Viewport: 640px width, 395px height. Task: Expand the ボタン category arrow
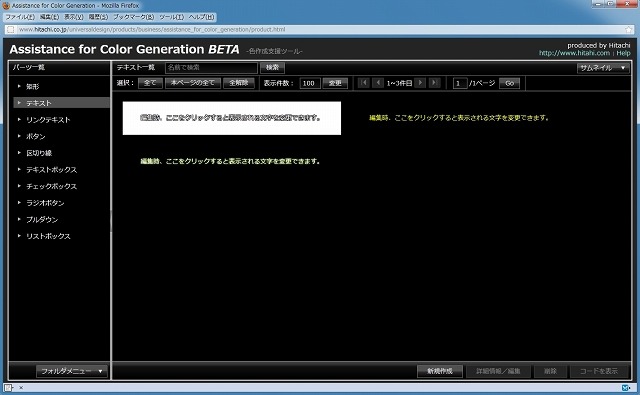tap(19, 136)
